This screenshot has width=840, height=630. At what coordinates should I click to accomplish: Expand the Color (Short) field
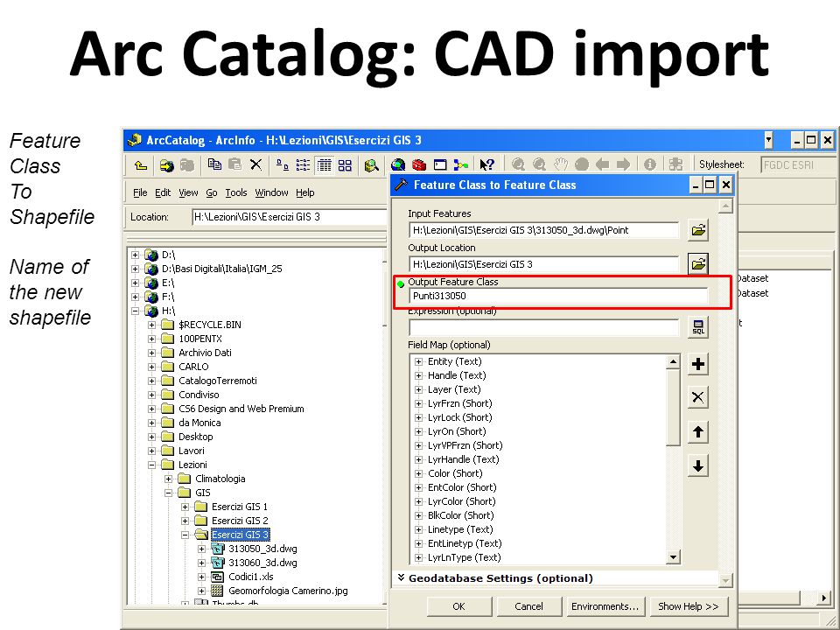point(419,473)
